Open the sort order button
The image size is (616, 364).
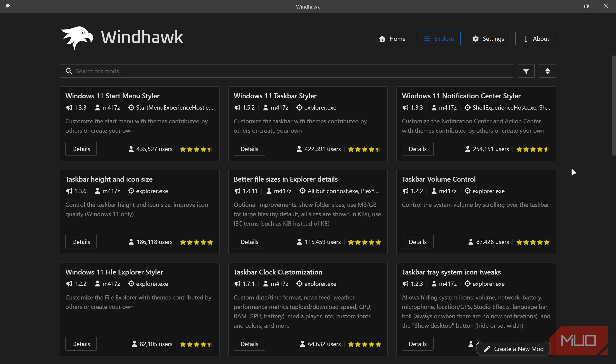(547, 71)
